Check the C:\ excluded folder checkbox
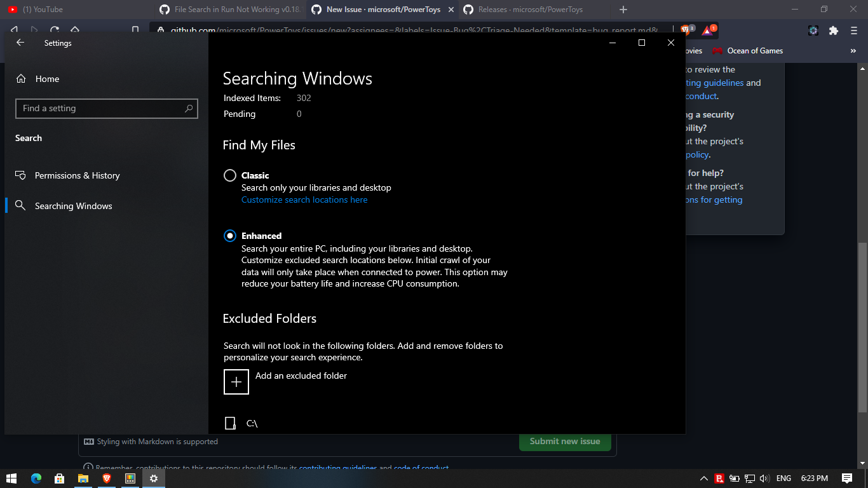Image resolution: width=868 pixels, height=488 pixels. (230, 423)
